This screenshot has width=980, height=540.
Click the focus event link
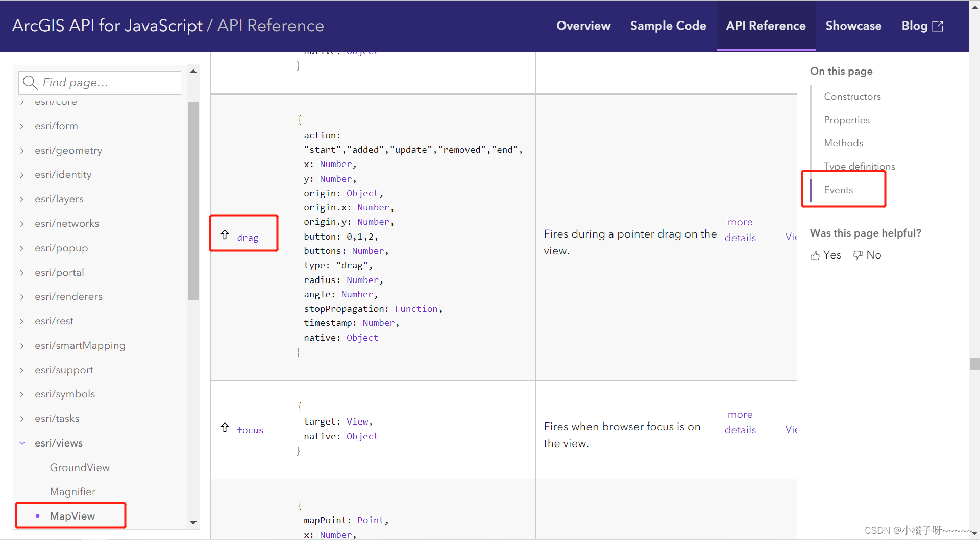pos(250,430)
